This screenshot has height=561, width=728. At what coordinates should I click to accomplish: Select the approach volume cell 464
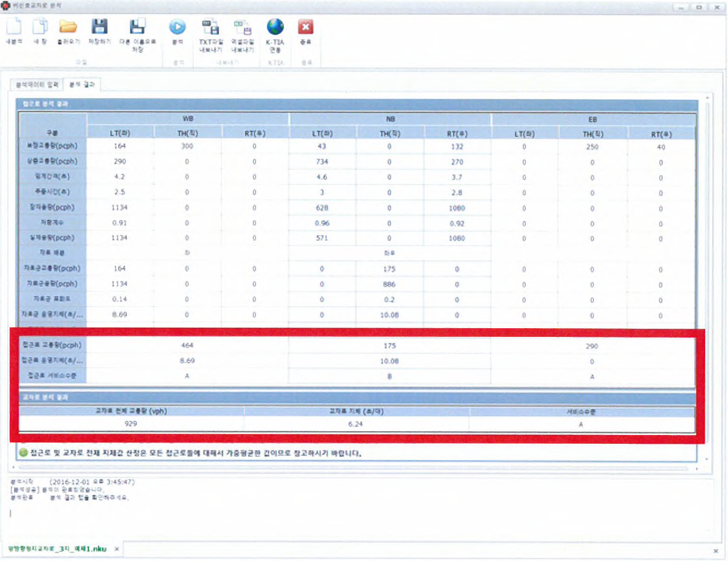click(187, 345)
